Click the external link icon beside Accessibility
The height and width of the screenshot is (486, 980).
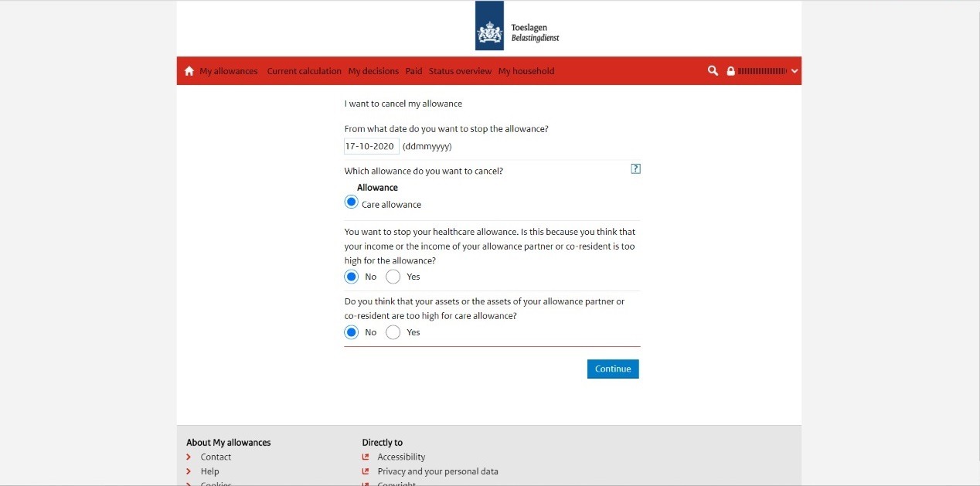366,457
